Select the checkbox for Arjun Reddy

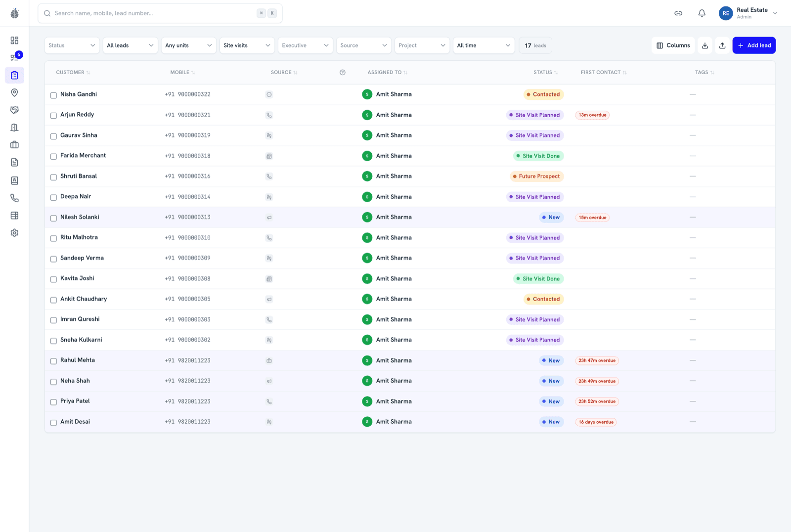[x=53, y=115]
